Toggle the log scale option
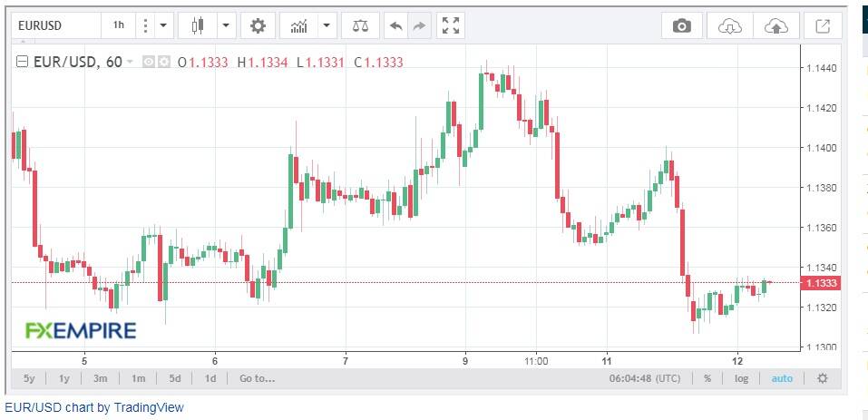This screenshot has width=868, height=420. click(741, 379)
